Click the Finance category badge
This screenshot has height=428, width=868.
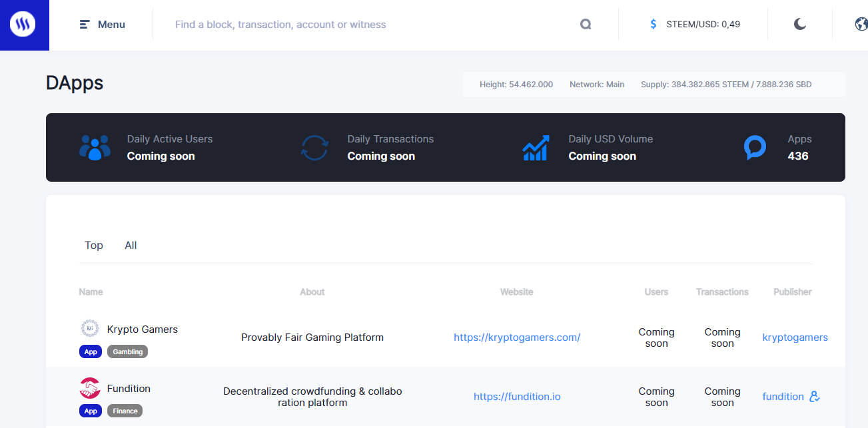pos(125,411)
